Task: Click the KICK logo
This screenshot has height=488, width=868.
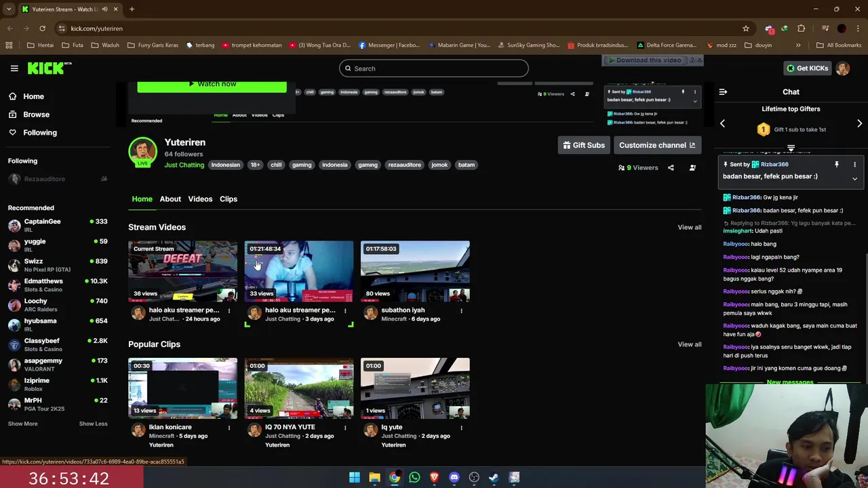Action: click(x=50, y=68)
